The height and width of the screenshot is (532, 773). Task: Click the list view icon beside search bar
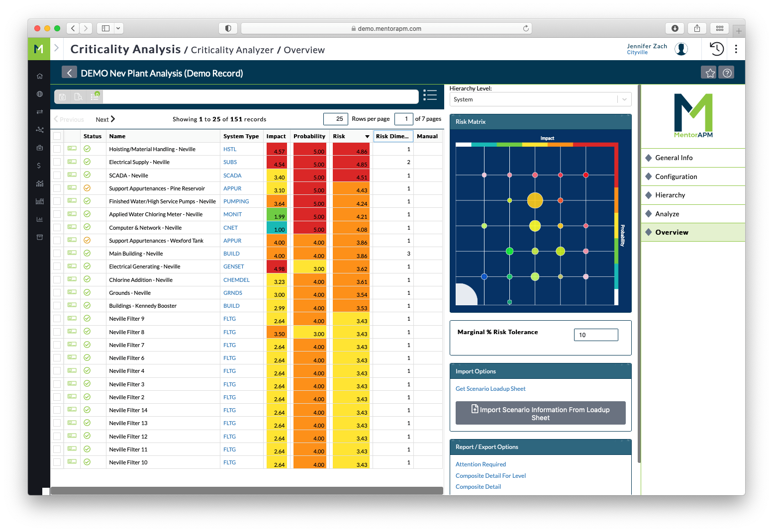430,95
